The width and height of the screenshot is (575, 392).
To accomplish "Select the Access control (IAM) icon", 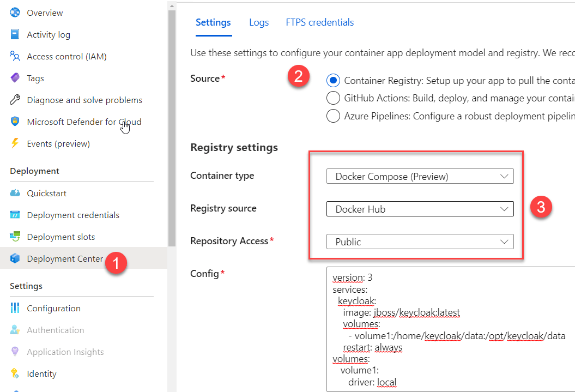I will (15, 56).
